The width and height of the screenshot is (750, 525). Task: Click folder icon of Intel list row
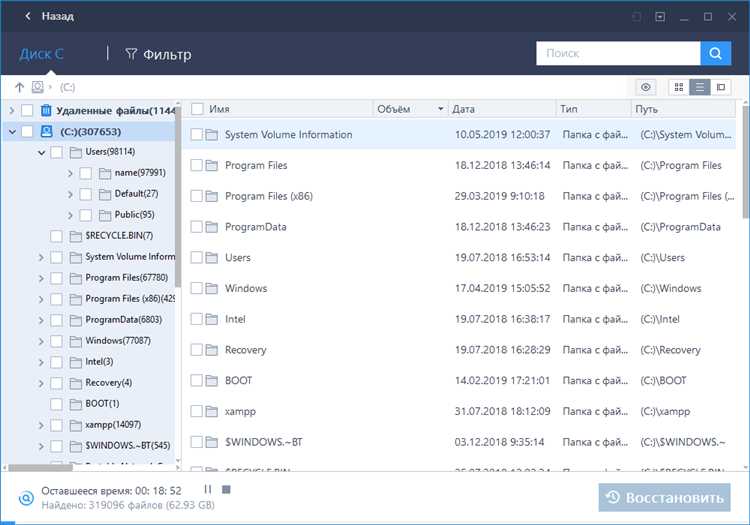click(x=211, y=319)
